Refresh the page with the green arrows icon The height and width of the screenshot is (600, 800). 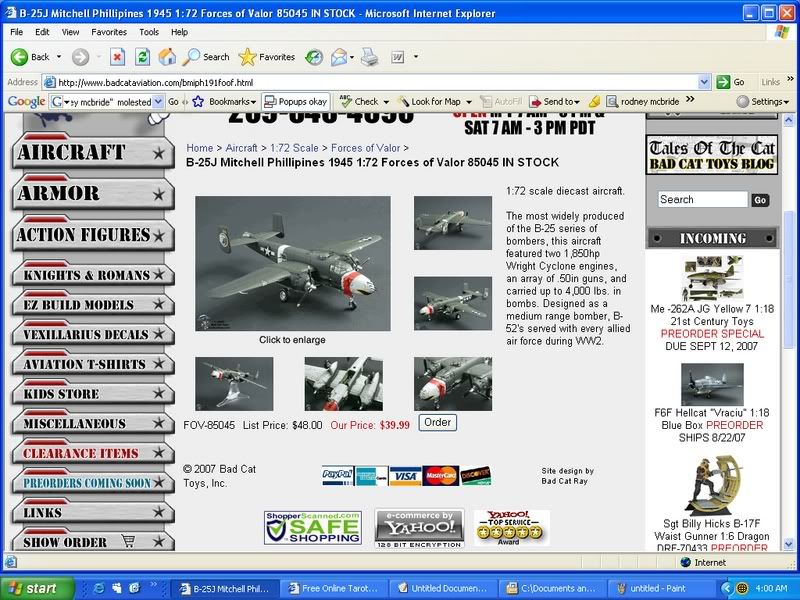(x=142, y=57)
